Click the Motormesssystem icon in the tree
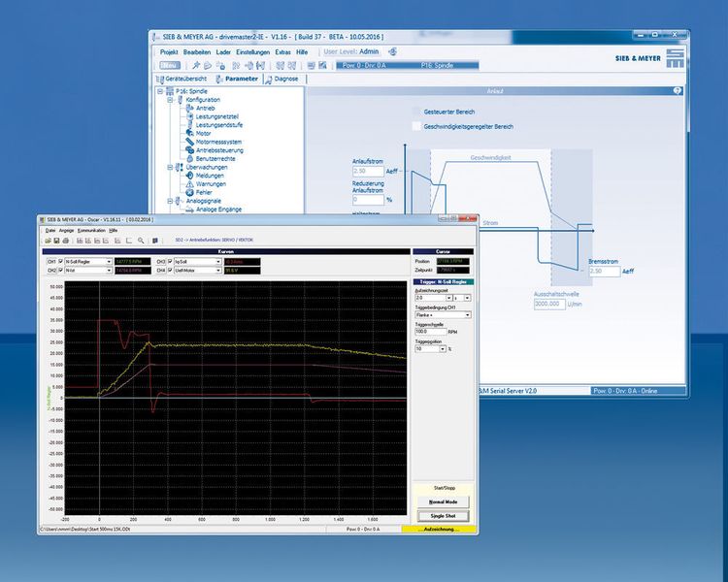Viewport: 728px width, 582px height. [x=189, y=142]
